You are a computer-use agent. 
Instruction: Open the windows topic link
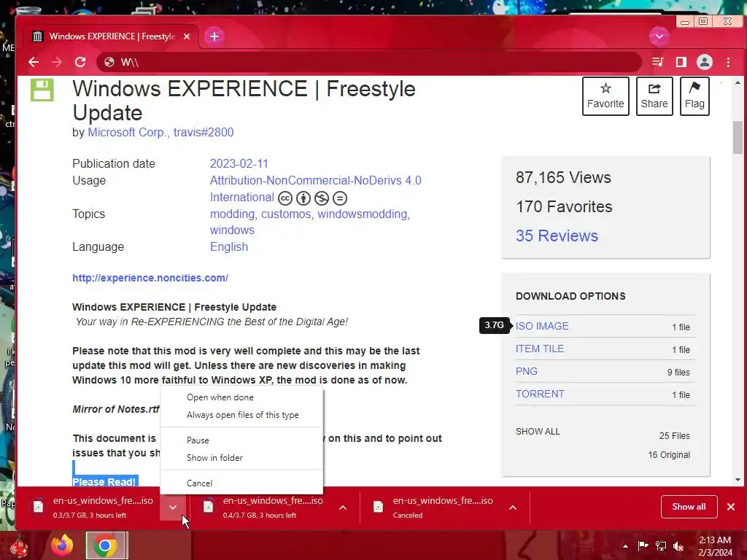[232, 230]
